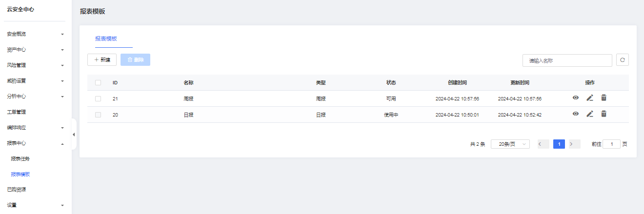Click the next page arrow in pagination
Viewport: 644px width, 214px height.
click(574, 144)
